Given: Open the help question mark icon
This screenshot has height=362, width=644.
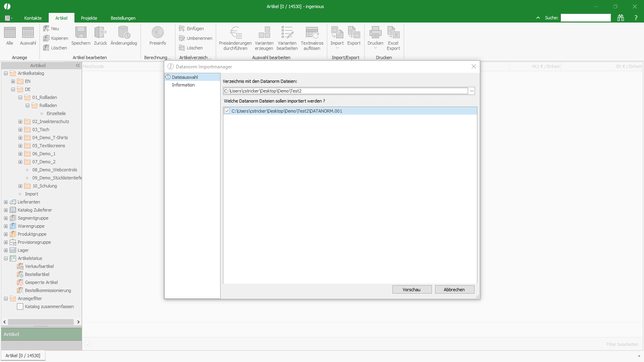Looking at the screenshot, I should (x=636, y=18).
